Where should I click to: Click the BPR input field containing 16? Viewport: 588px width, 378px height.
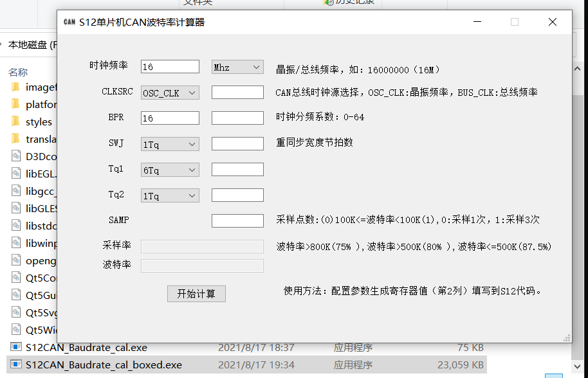[170, 118]
